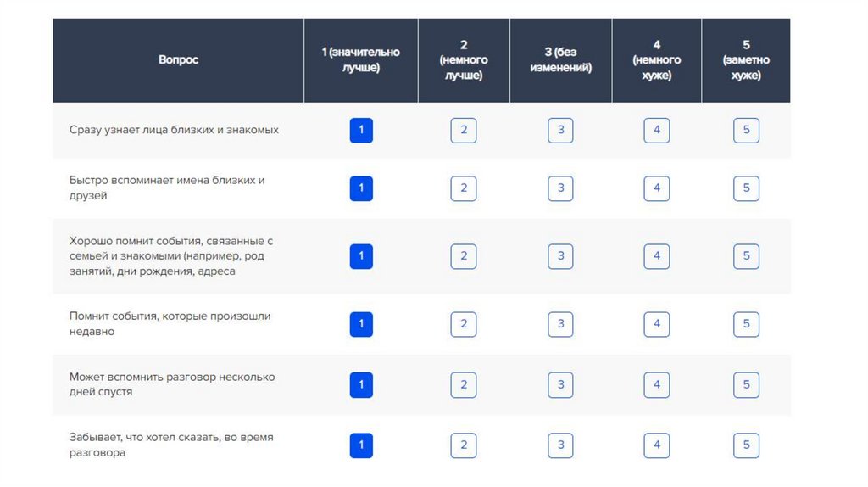Select rating 2 for 'Сразу узнает лица близких'
This screenshot has height=487, width=868.
(463, 131)
